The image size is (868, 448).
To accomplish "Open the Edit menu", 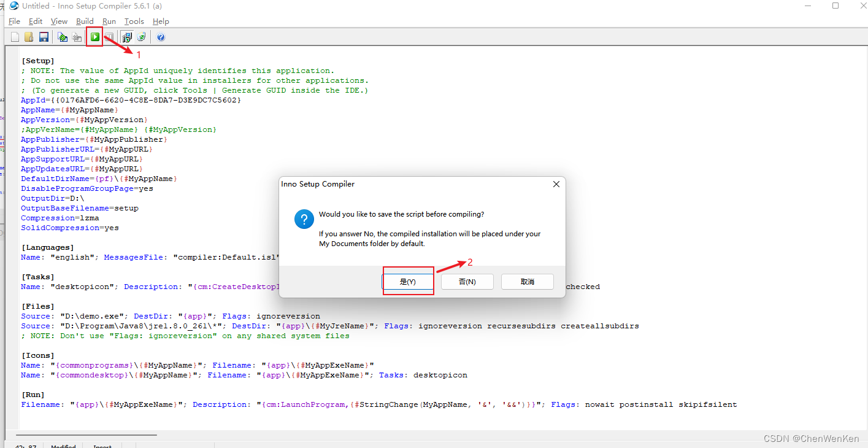I will point(36,21).
